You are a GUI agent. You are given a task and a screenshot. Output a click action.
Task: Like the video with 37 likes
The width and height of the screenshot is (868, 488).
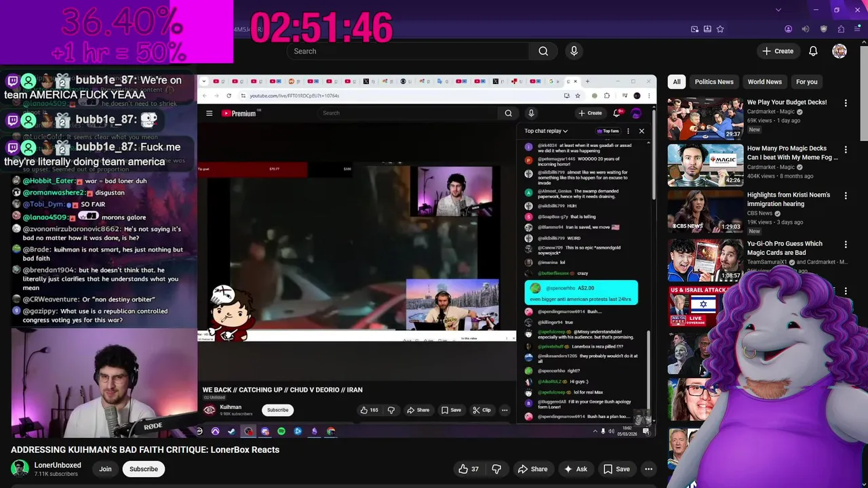[469, 469]
